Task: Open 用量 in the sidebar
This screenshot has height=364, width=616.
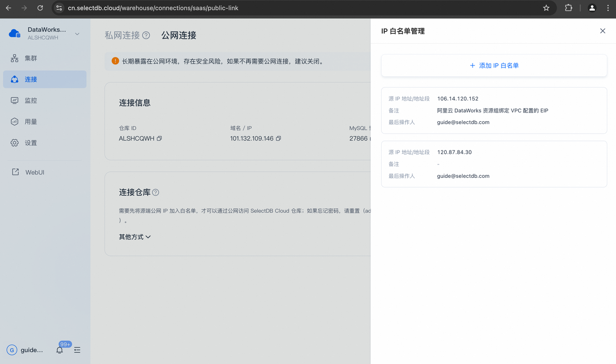Action: (45, 122)
